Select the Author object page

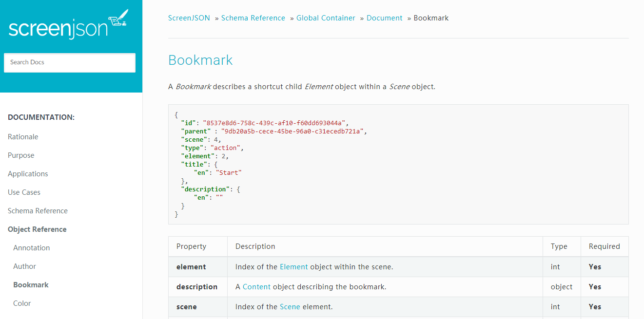(x=24, y=266)
